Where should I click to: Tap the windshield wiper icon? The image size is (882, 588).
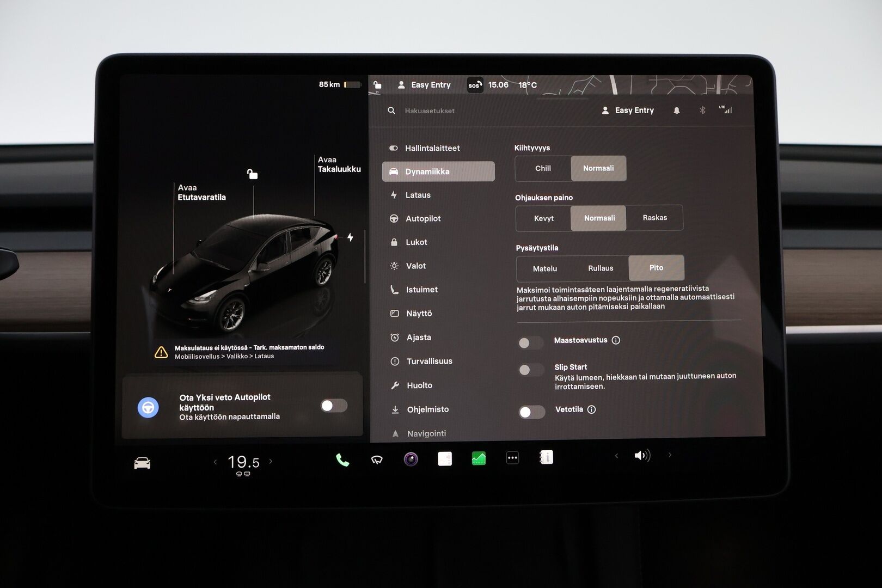coord(377,460)
